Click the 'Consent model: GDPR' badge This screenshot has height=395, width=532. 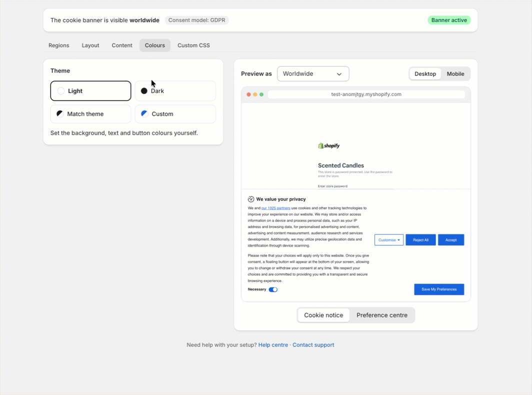(197, 20)
